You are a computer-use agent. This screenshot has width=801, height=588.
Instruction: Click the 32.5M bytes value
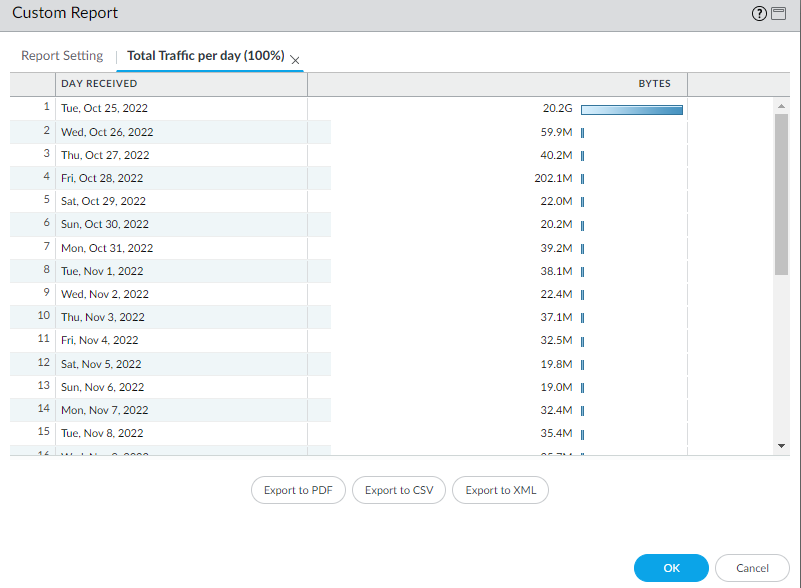point(556,340)
